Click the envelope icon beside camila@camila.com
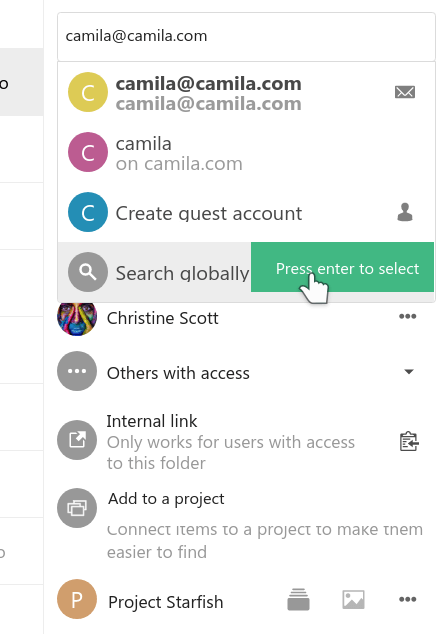Viewport: 437px width, 634px height. [405, 92]
